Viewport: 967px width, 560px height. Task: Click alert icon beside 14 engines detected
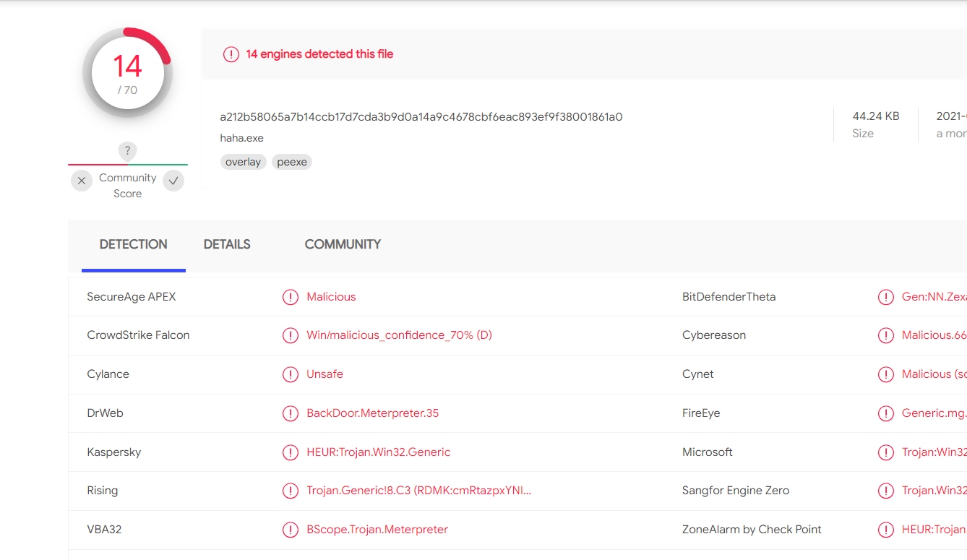(x=231, y=54)
